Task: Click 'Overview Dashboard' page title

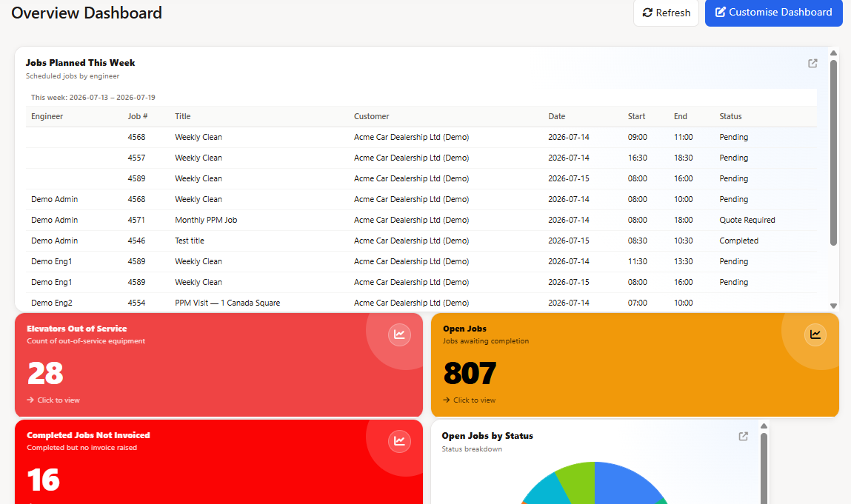Action: coord(87,13)
